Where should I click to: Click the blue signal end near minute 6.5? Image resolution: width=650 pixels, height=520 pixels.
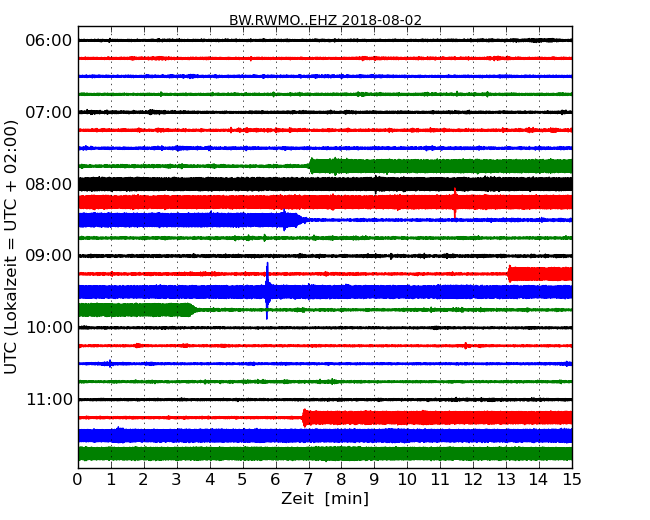300,219
